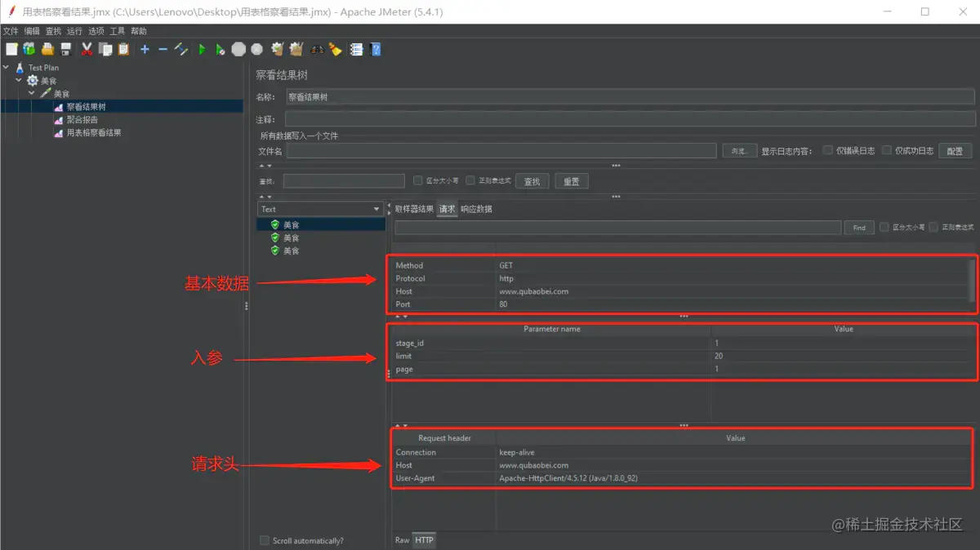Click the Stop test icon

pyautogui.click(x=238, y=49)
